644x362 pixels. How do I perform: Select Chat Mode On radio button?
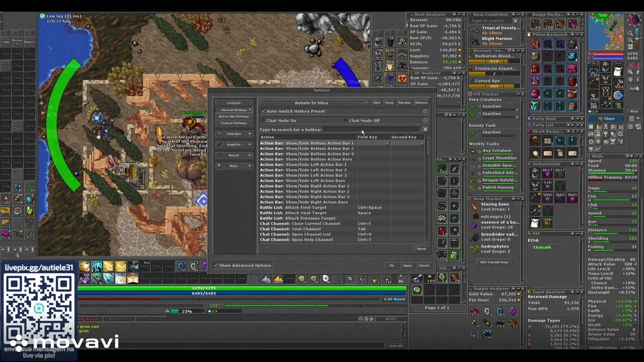[263, 121]
